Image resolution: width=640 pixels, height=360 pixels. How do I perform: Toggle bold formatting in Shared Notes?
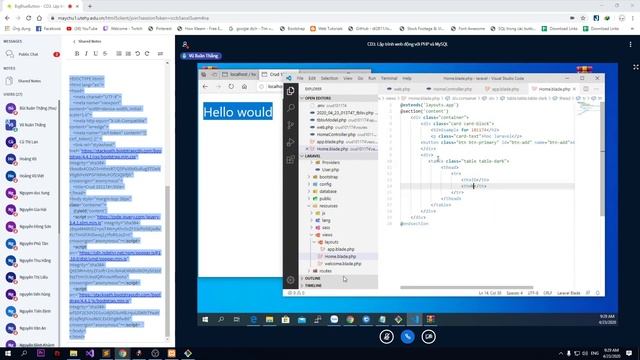(77, 53)
